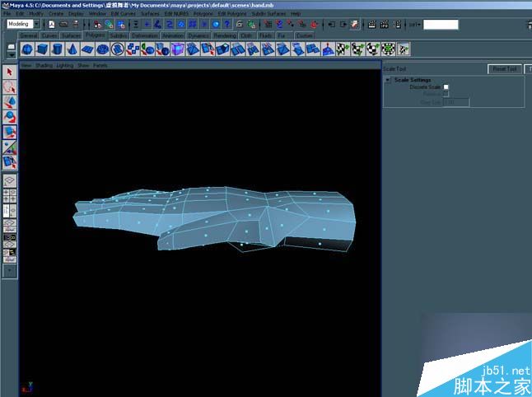The width and height of the screenshot is (532, 397).
Task: Expand the layout options arrow under the toolbox
Action: tap(10, 271)
